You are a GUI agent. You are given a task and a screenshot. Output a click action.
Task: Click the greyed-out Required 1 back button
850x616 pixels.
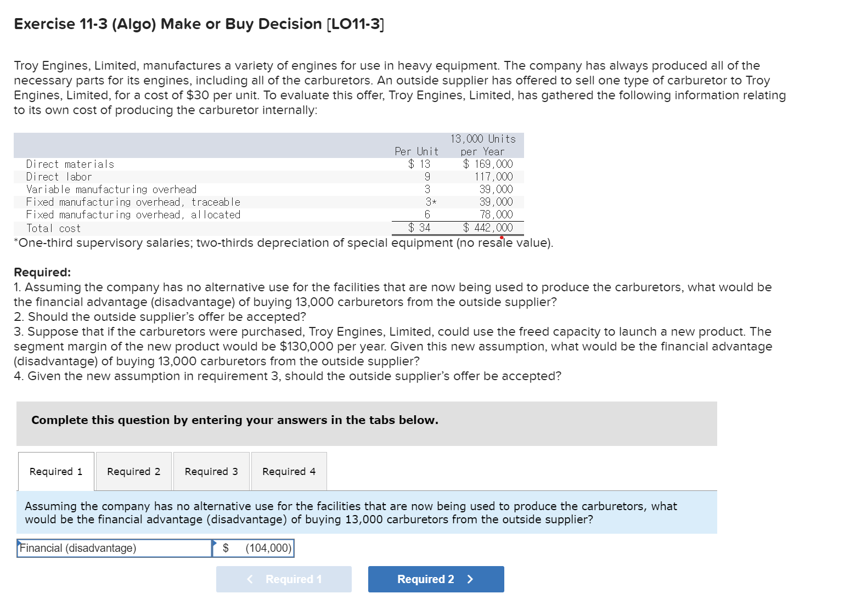284,579
